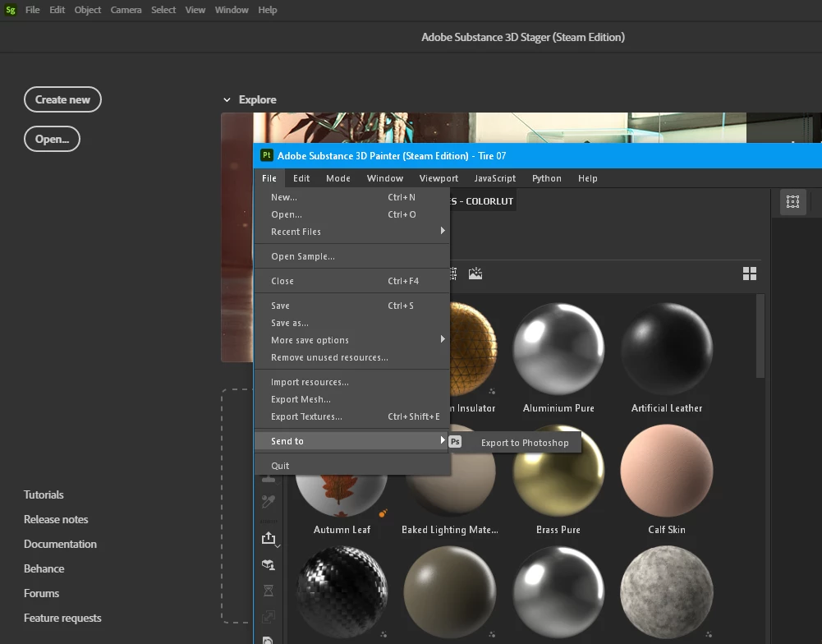Click the orange particle badge on Autumn Leaf
This screenshot has height=644, width=822.
click(x=383, y=513)
